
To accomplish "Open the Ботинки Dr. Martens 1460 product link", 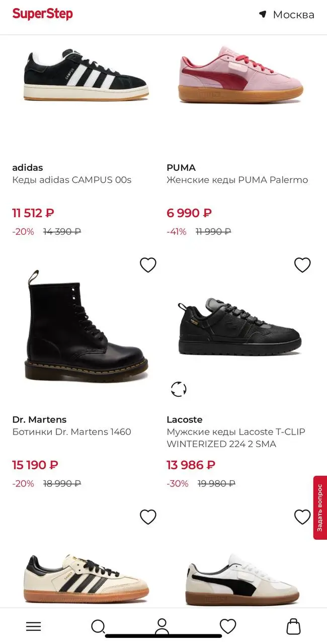I will point(72,432).
